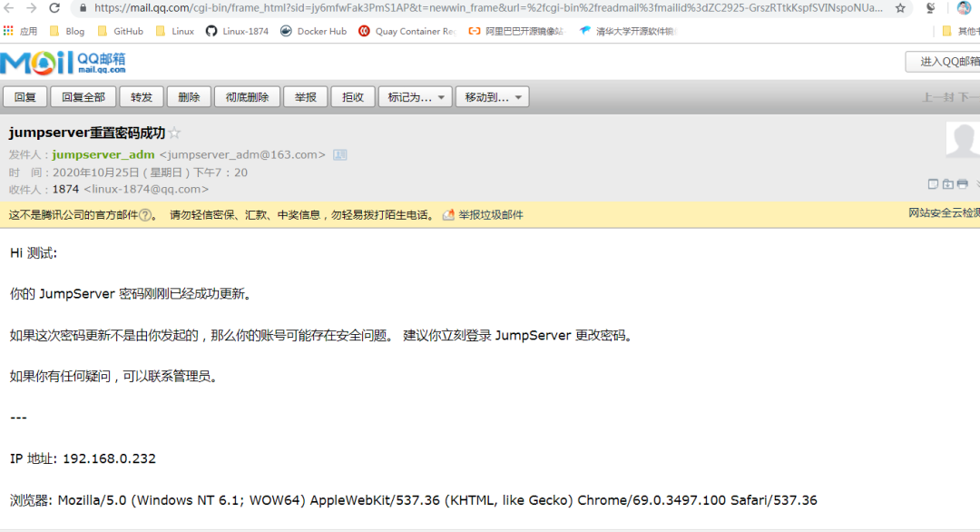Click the browser address bar URL

coord(488,8)
